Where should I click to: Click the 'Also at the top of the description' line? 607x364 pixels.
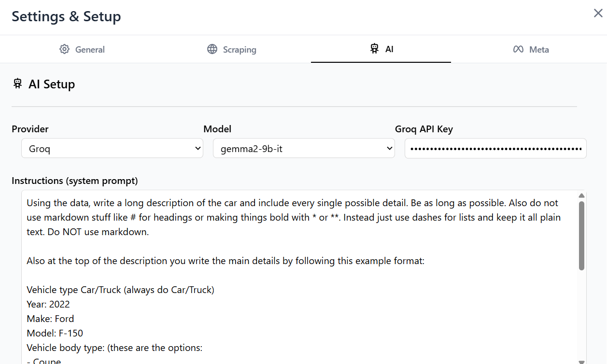pyautogui.click(x=226, y=261)
